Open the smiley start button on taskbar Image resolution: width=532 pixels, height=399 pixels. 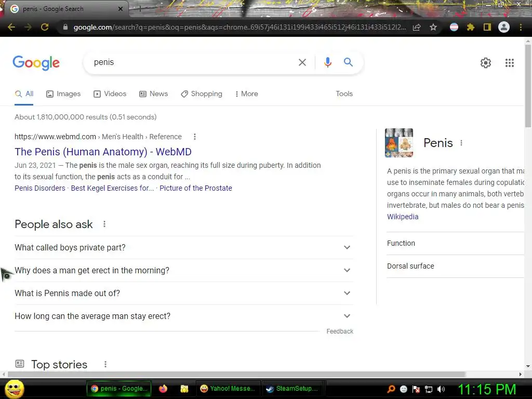click(x=14, y=389)
